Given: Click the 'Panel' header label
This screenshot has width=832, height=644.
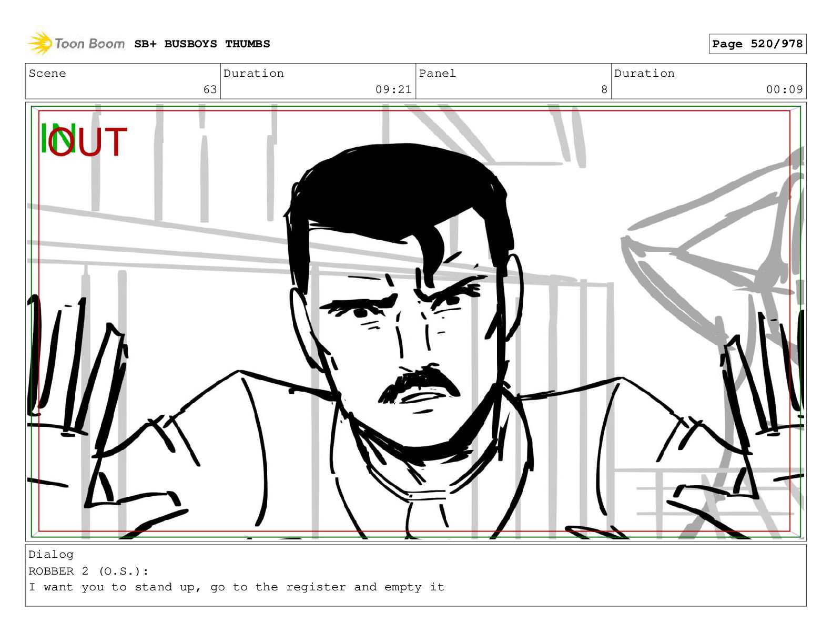Looking at the screenshot, I should [x=437, y=74].
